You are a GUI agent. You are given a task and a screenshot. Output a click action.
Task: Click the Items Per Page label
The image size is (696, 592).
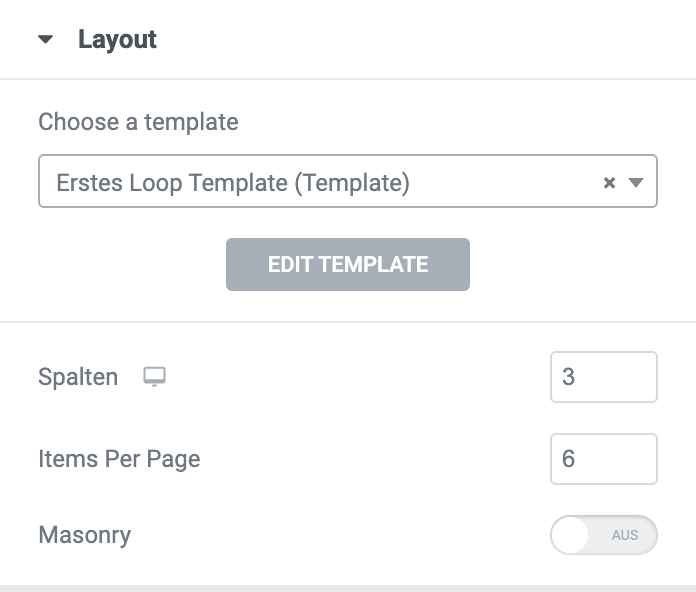click(x=119, y=459)
